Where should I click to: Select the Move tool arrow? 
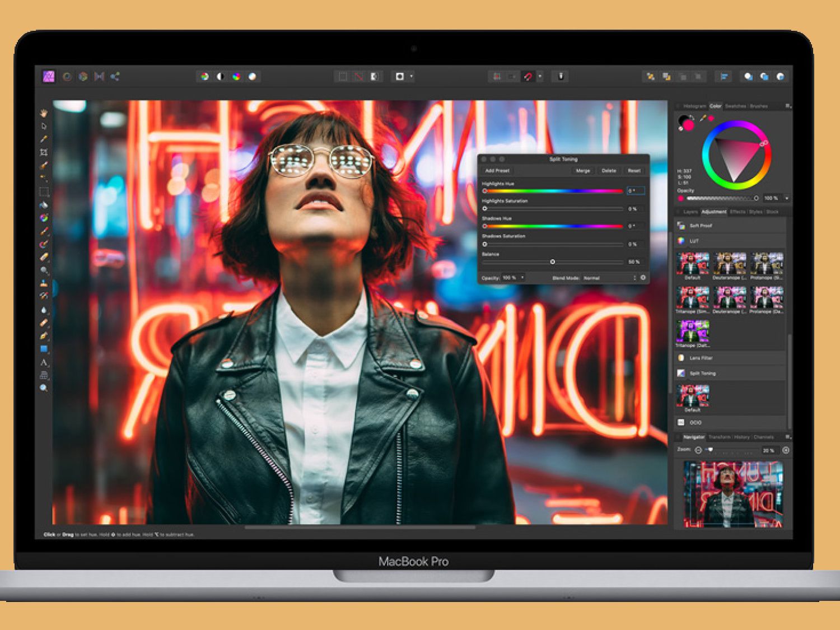[44, 126]
